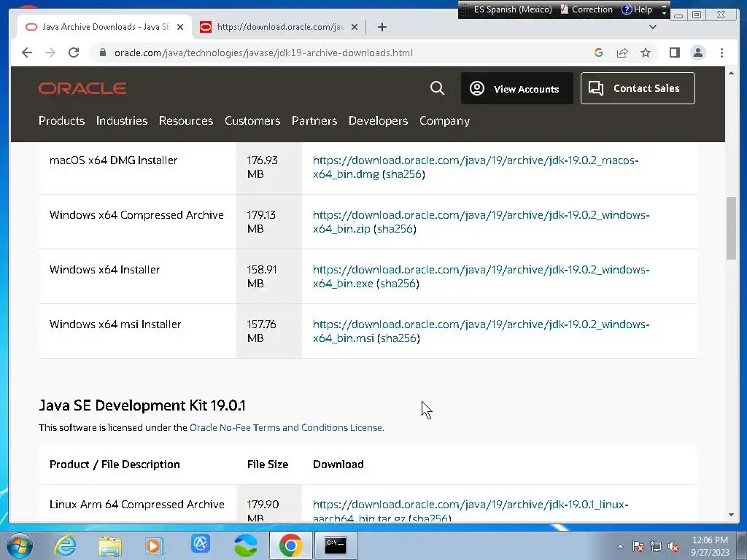Switch to download.oracle.com tab

coord(279,27)
